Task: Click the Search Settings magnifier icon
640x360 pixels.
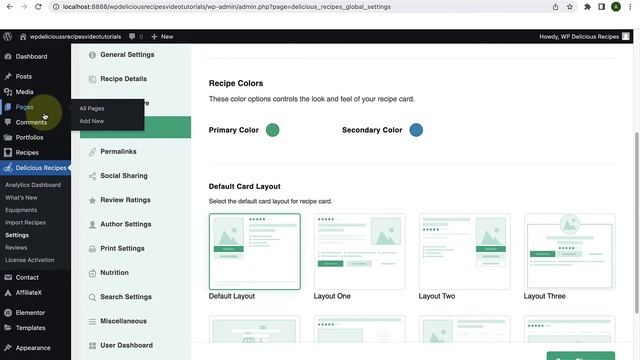Action: coord(92,297)
